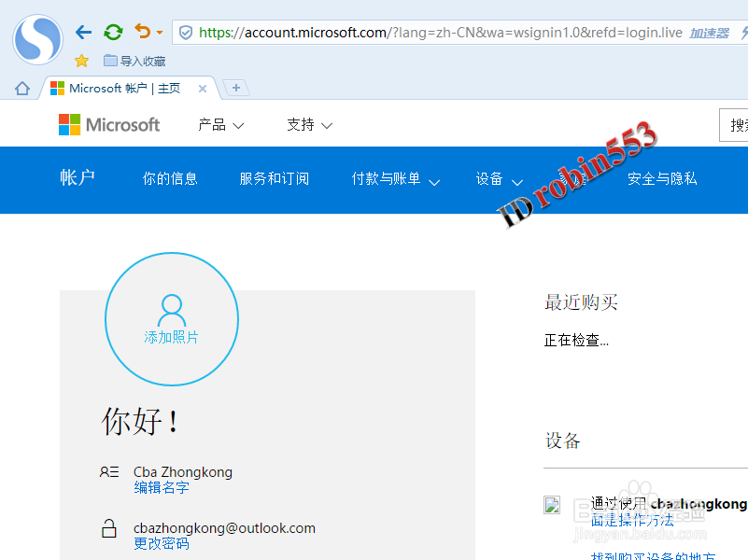This screenshot has height=560, width=748.
Task: Click the browser home icon
Action: [21, 88]
